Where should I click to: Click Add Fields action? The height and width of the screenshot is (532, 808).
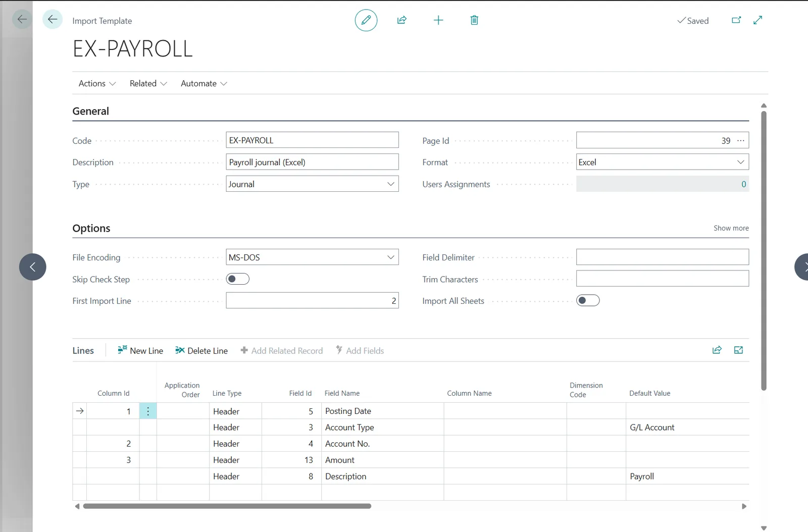point(360,351)
